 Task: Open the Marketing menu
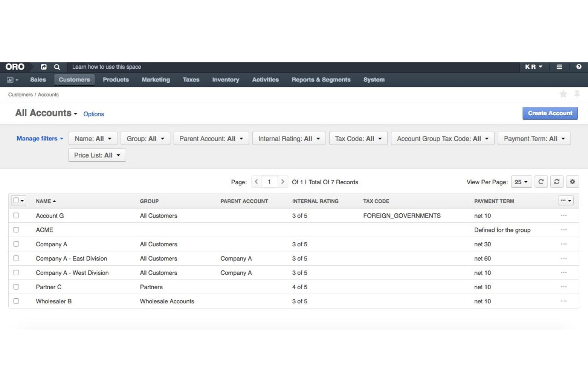click(x=156, y=80)
